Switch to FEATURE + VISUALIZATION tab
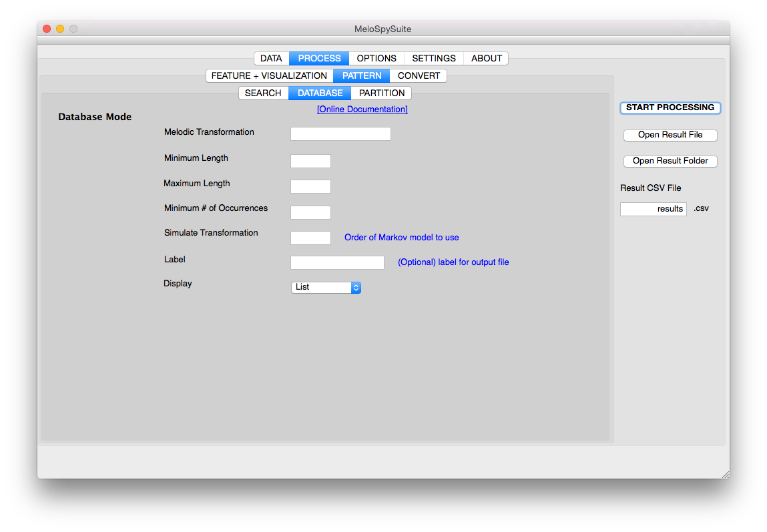767x532 pixels. [x=270, y=76]
